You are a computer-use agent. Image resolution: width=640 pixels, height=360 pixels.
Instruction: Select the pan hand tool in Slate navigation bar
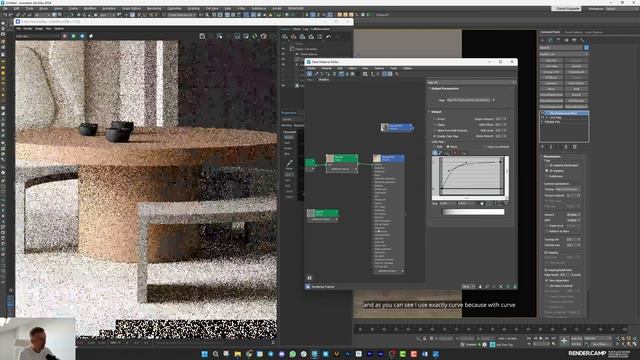pyautogui.click(x=480, y=287)
